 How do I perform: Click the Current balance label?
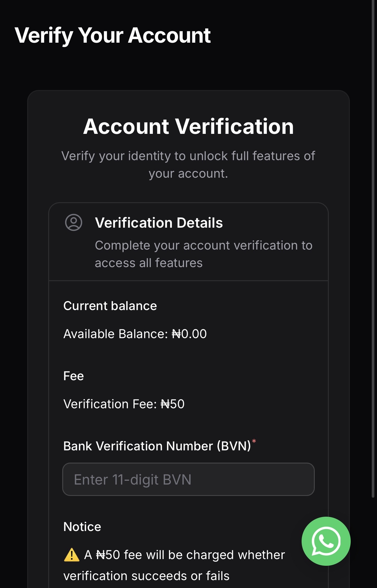[x=110, y=306]
